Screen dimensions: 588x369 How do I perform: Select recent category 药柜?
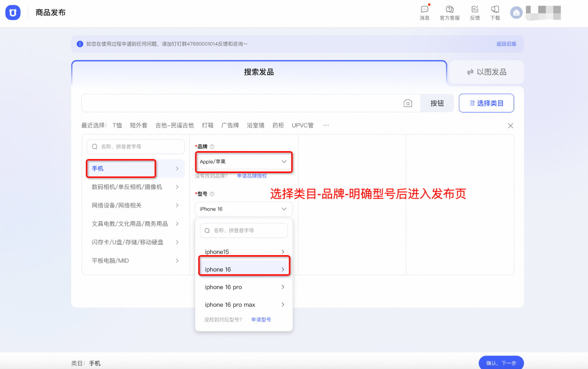point(278,126)
